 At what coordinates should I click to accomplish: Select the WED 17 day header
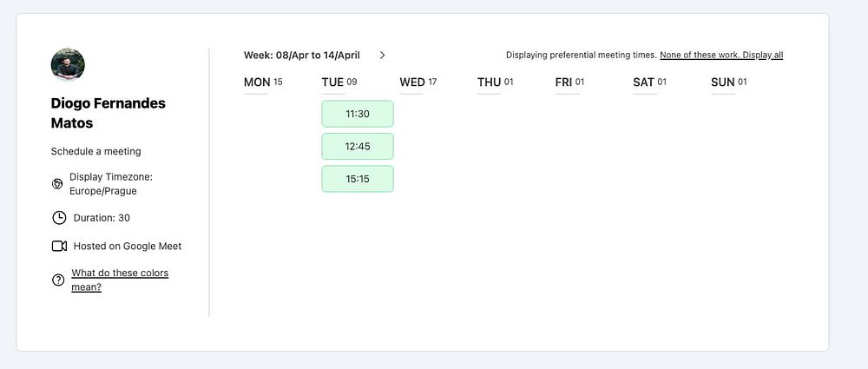click(418, 82)
